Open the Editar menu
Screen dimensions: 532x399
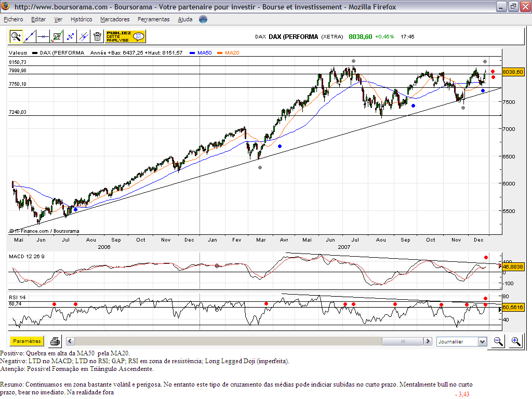point(38,19)
